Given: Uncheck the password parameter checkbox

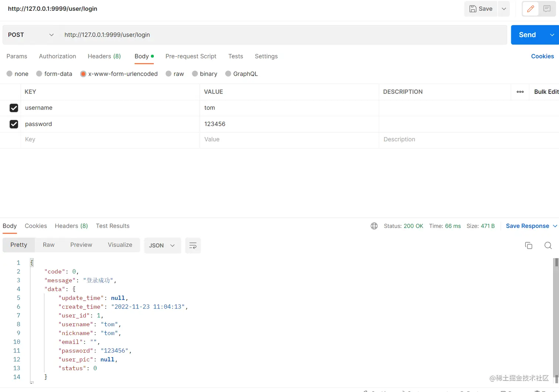Looking at the screenshot, I should (14, 124).
